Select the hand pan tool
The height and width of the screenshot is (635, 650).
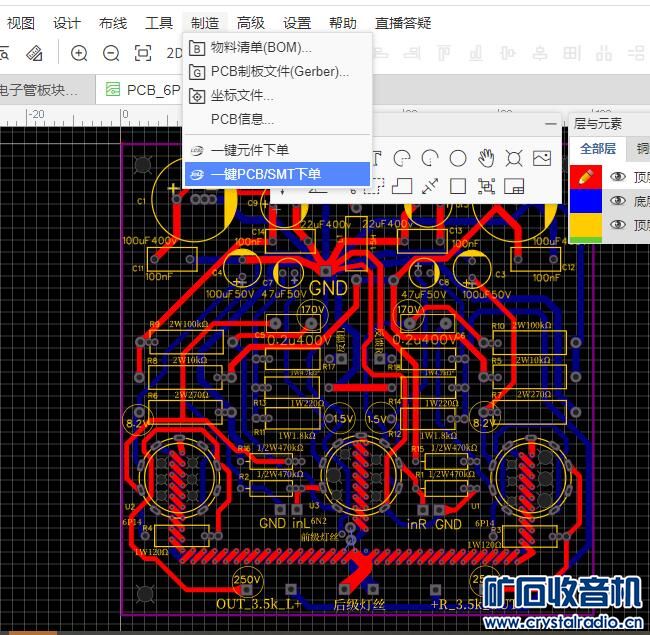486,158
